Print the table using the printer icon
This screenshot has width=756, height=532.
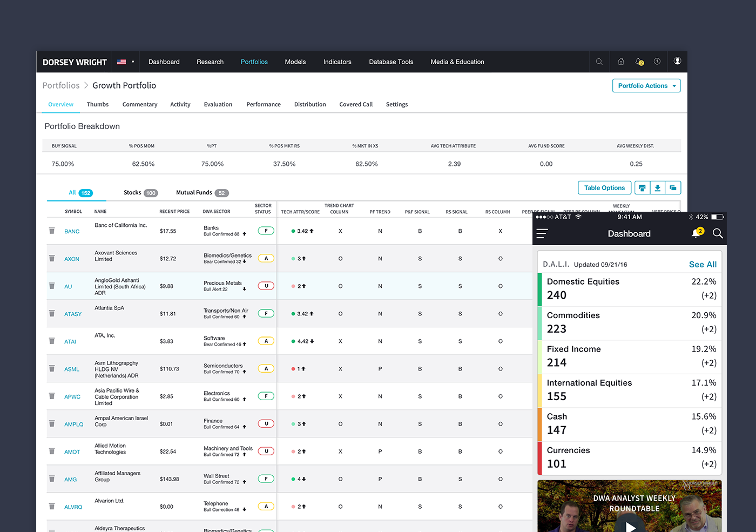point(642,188)
